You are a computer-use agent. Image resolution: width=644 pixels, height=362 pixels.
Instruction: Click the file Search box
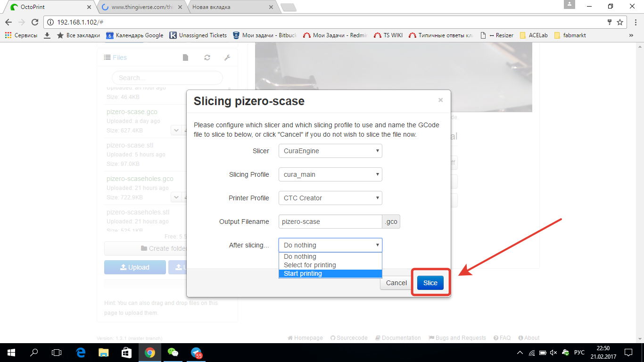(x=167, y=78)
